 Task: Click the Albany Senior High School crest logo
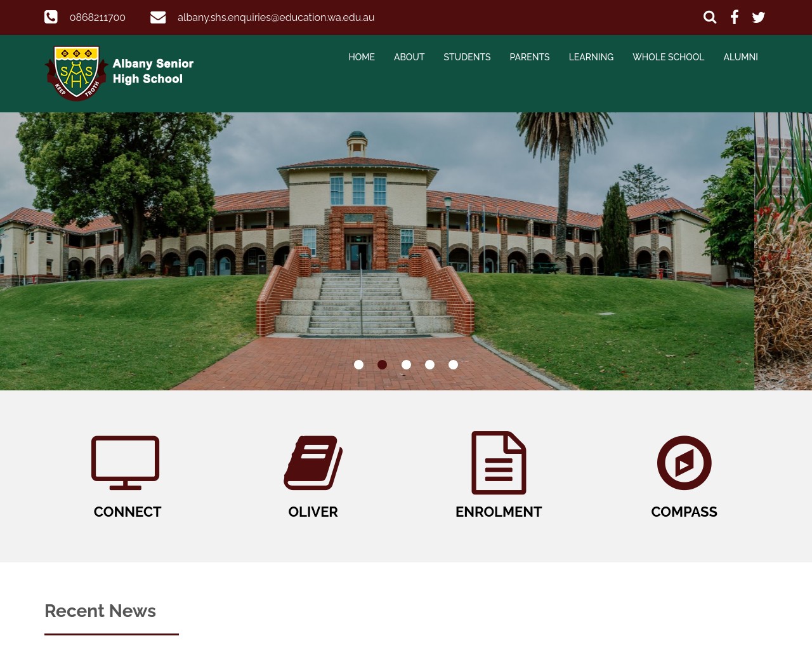(x=76, y=73)
